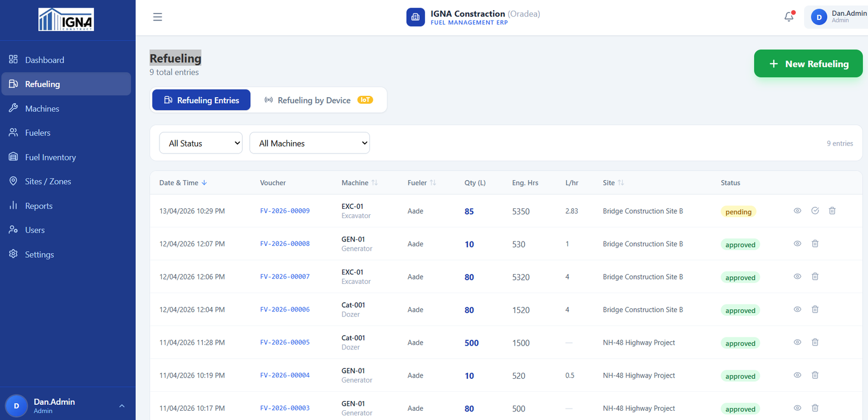Click the Status column header
The image size is (868, 420).
730,183
